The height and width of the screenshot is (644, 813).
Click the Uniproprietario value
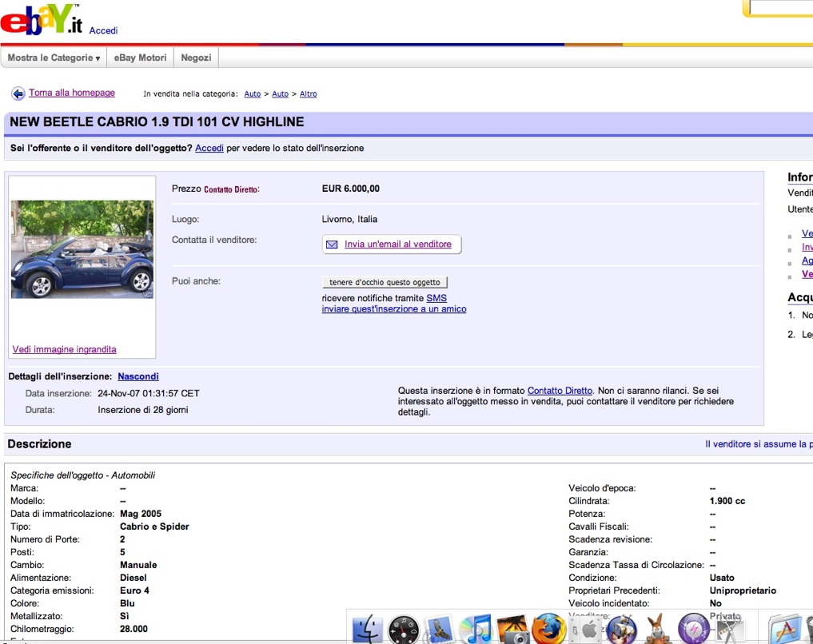pyautogui.click(x=743, y=590)
